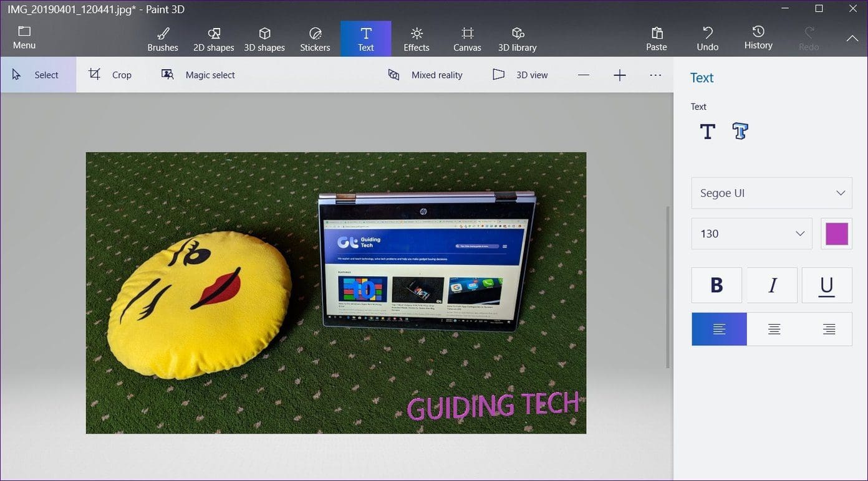Open the font size 130 dropdown
The height and width of the screenshot is (481, 868).
pyautogui.click(x=751, y=234)
